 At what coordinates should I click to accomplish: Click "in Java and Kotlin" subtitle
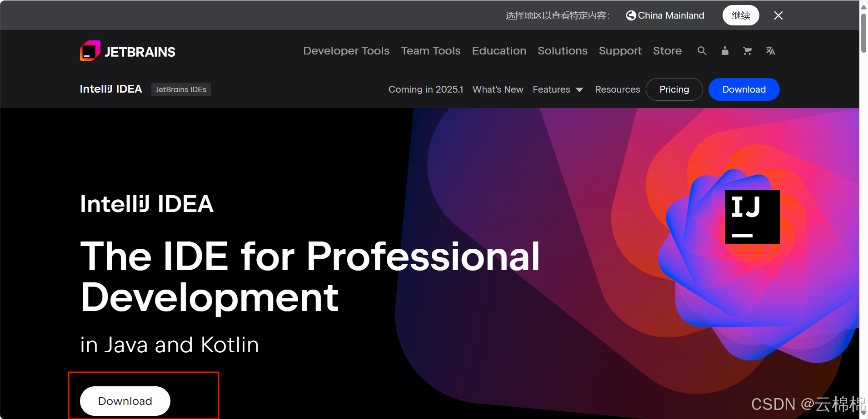pyautogui.click(x=170, y=345)
